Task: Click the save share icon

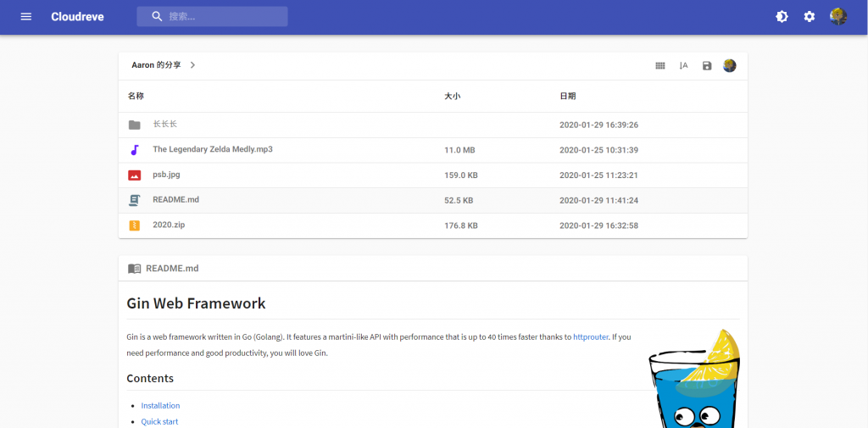Action: 707,66
